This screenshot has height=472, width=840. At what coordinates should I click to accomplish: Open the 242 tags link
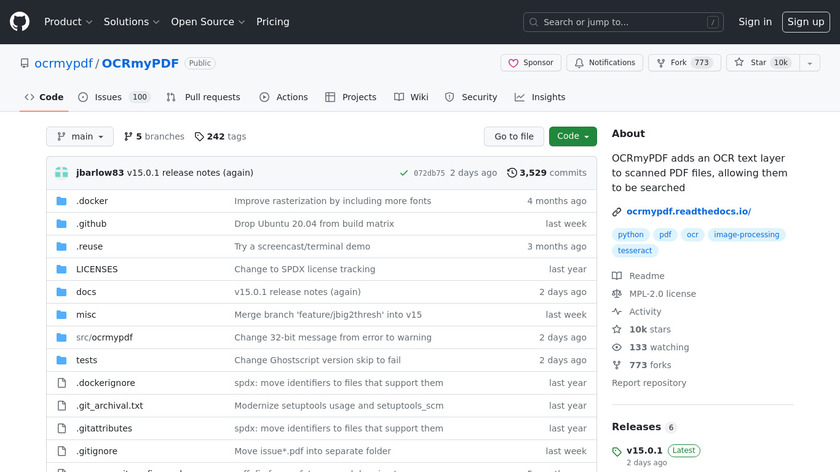[220, 136]
